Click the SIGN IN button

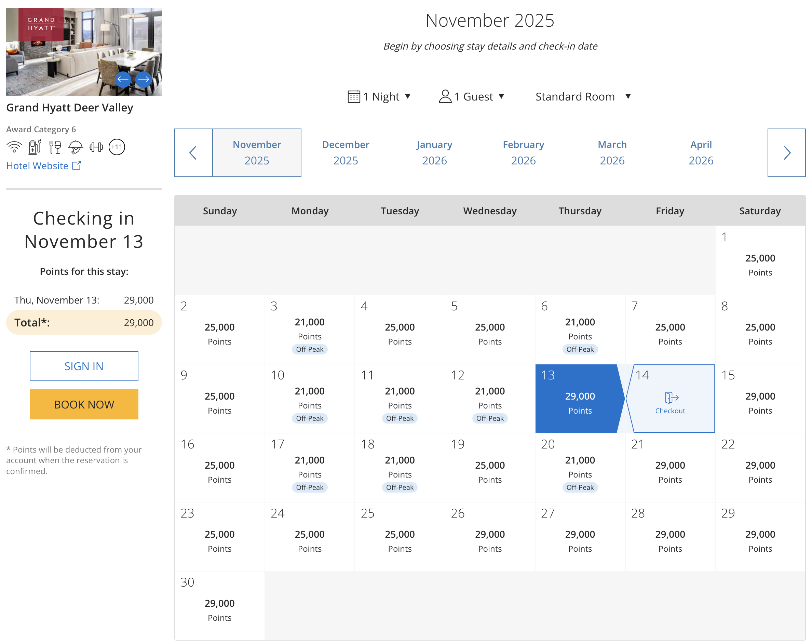click(84, 366)
